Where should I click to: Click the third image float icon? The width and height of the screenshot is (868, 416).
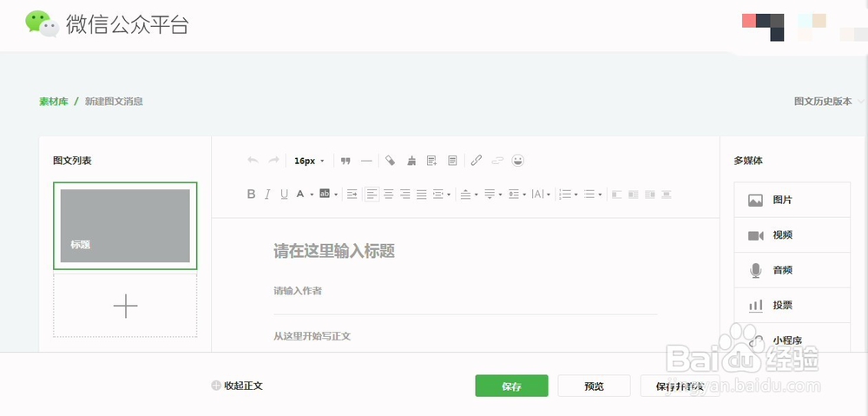tap(650, 195)
